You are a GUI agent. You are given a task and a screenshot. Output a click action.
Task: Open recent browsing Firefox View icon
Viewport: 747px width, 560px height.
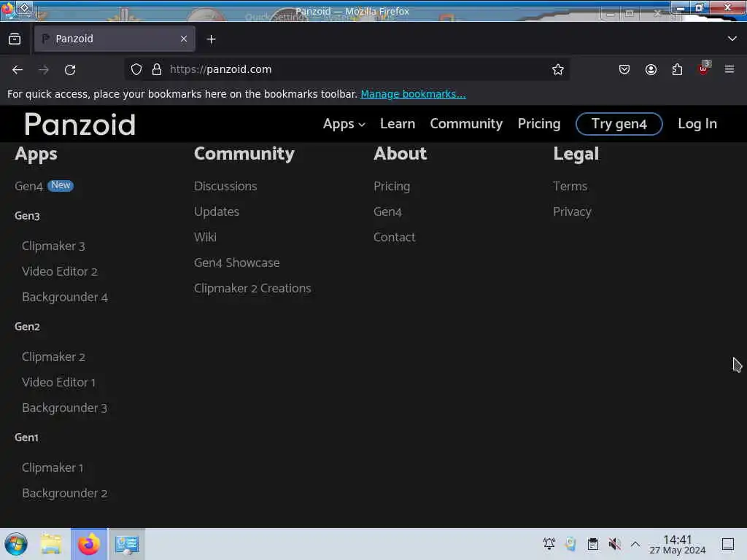[15, 39]
